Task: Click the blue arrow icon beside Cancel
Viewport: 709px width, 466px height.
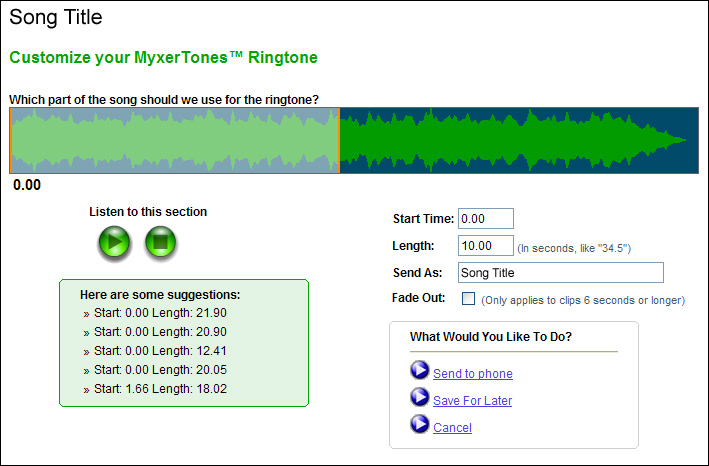Action: (x=419, y=424)
